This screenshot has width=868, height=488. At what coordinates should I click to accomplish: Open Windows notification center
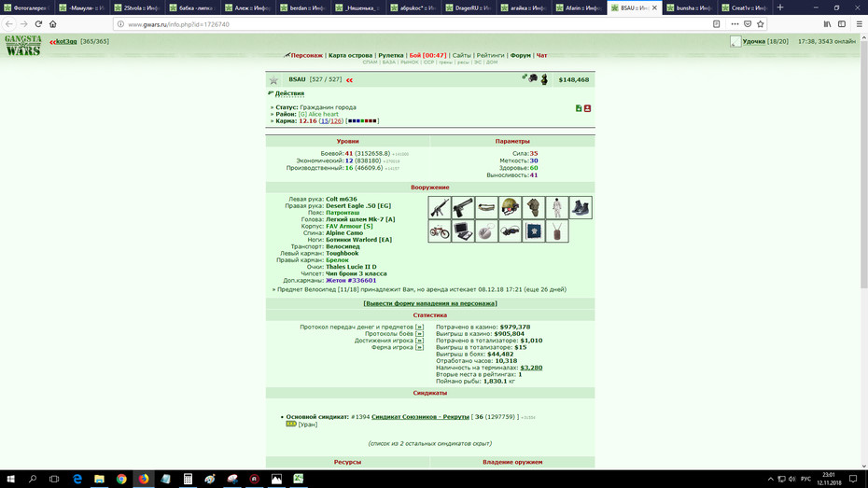click(853, 480)
